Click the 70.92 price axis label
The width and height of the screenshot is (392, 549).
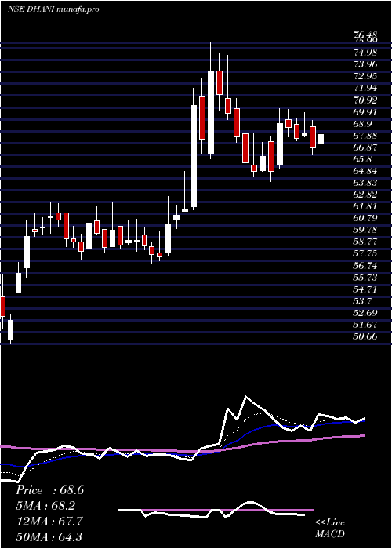click(x=365, y=100)
